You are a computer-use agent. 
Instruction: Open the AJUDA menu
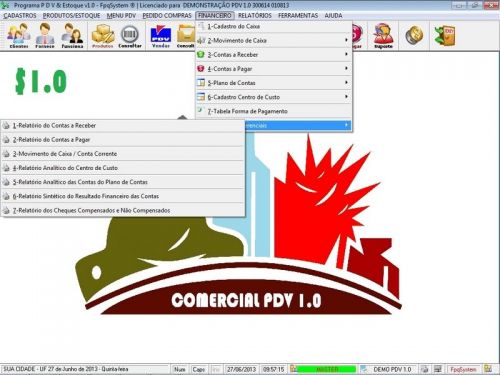[333, 16]
